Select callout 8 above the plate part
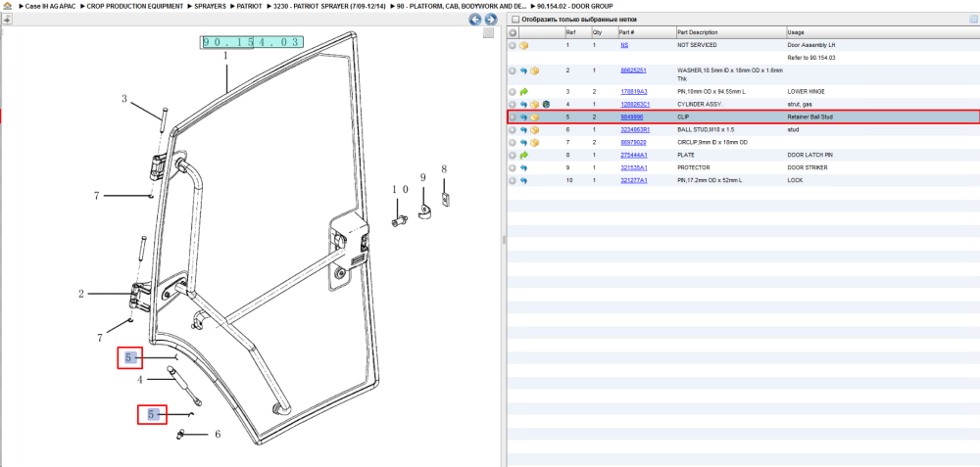This screenshot has height=467, width=980. click(x=444, y=169)
